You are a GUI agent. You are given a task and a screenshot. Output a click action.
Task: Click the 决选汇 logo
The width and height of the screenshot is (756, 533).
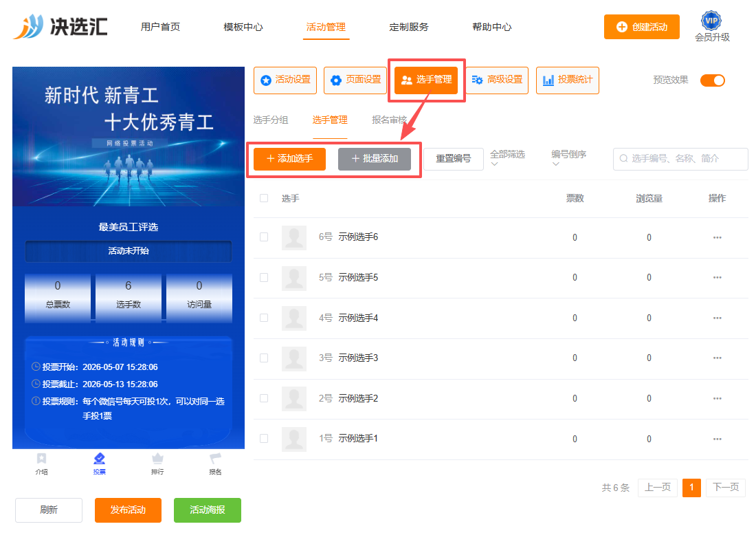[60, 27]
